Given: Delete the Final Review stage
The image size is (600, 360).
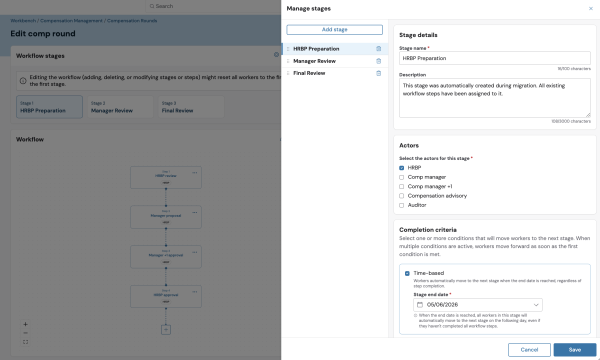Looking at the screenshot, I should click(378, 73).
